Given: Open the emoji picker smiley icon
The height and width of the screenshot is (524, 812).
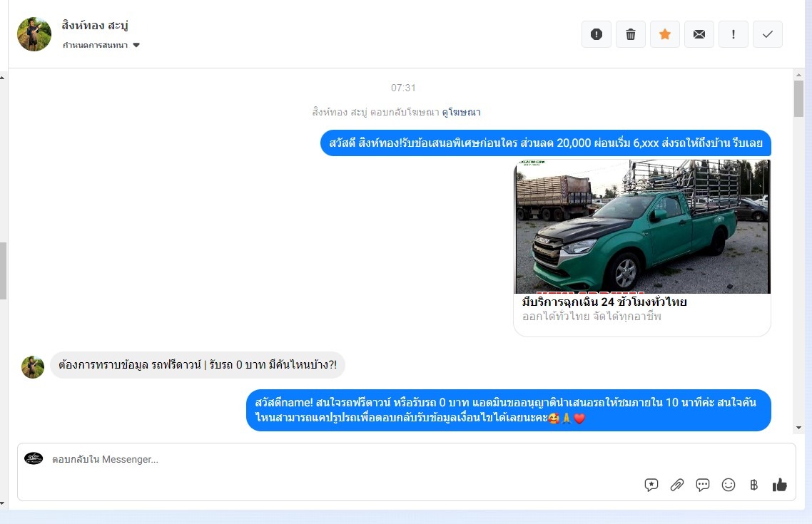Looking at the screenshot, I should pyautogui.click(x=729, y=485).
